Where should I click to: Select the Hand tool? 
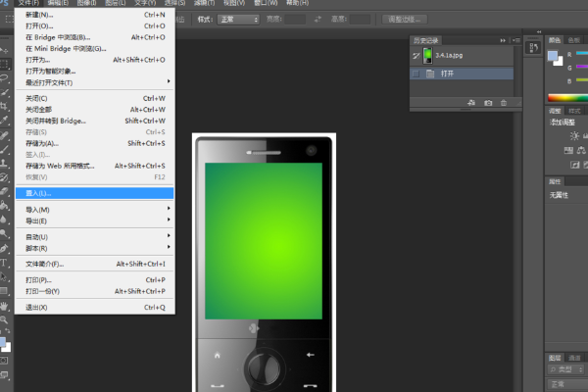coord(5,306)
